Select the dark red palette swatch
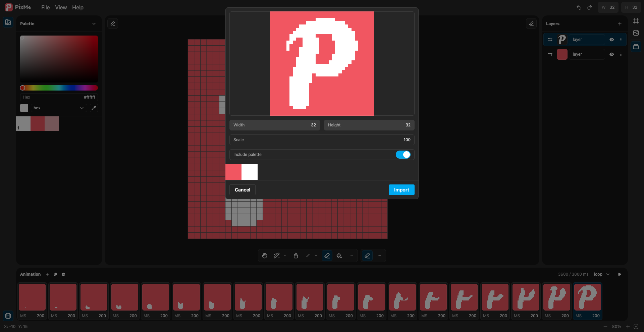Screen dimensions: 644x332 tap(38, 124)
